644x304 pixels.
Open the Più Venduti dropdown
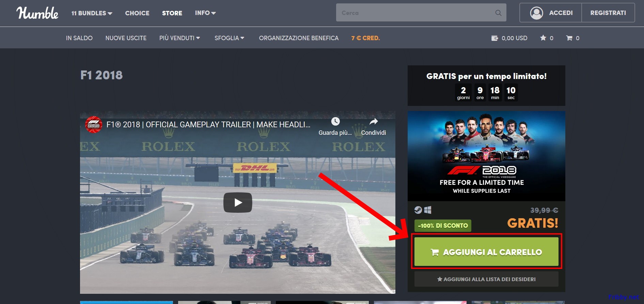coord(179,38)
